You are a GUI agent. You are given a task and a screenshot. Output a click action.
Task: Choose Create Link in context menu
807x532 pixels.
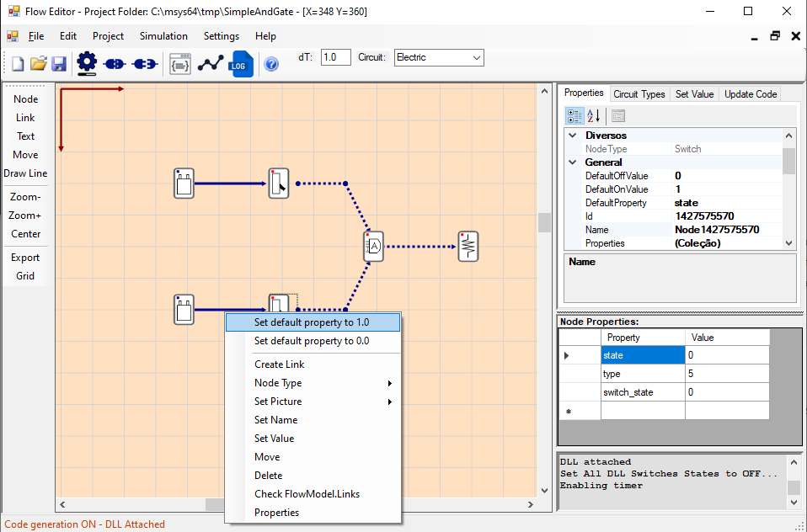(313, 364)
